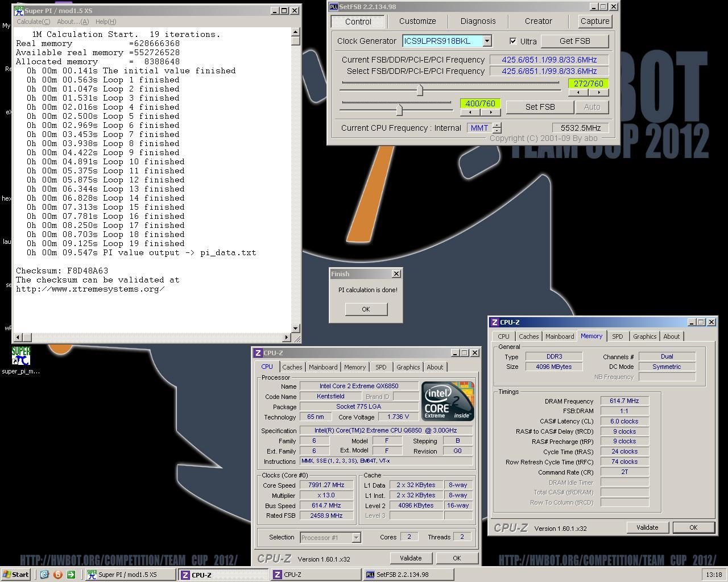The width and height of the screenshot is (728, 582).
Task: Switch to SetFSB 2.2.134.98 in the taskbar
Action: (408, 575)
